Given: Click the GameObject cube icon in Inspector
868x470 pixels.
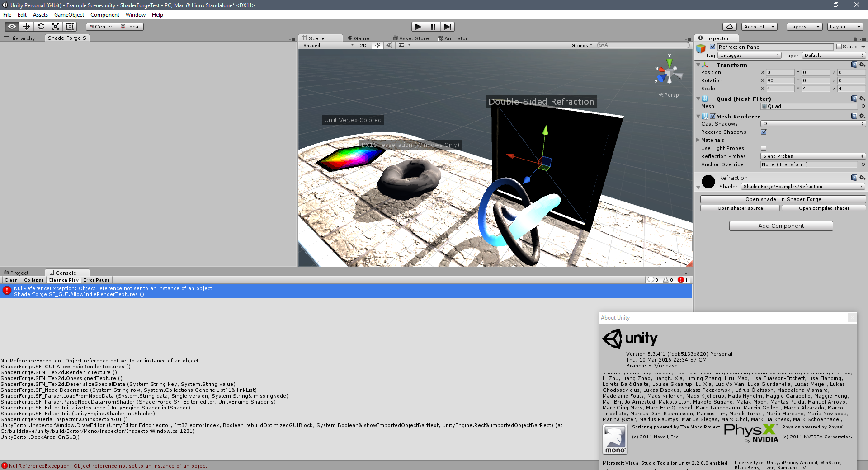Looking at the screenshot, I should (x=701, y=48).
